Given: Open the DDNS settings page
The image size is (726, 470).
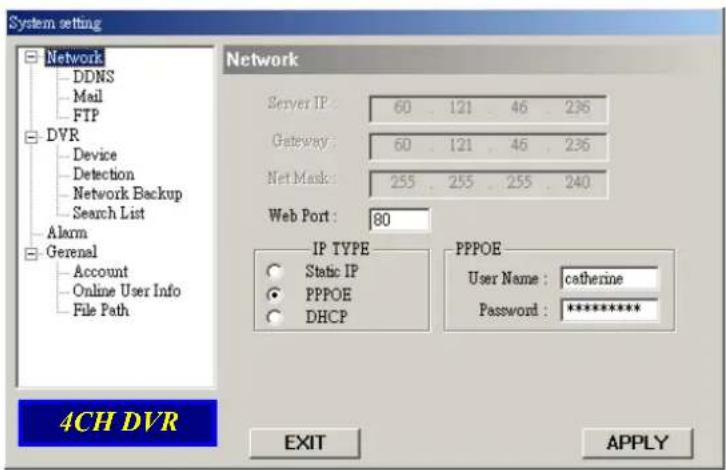Looking at the screenshot, I should [93, 77].
